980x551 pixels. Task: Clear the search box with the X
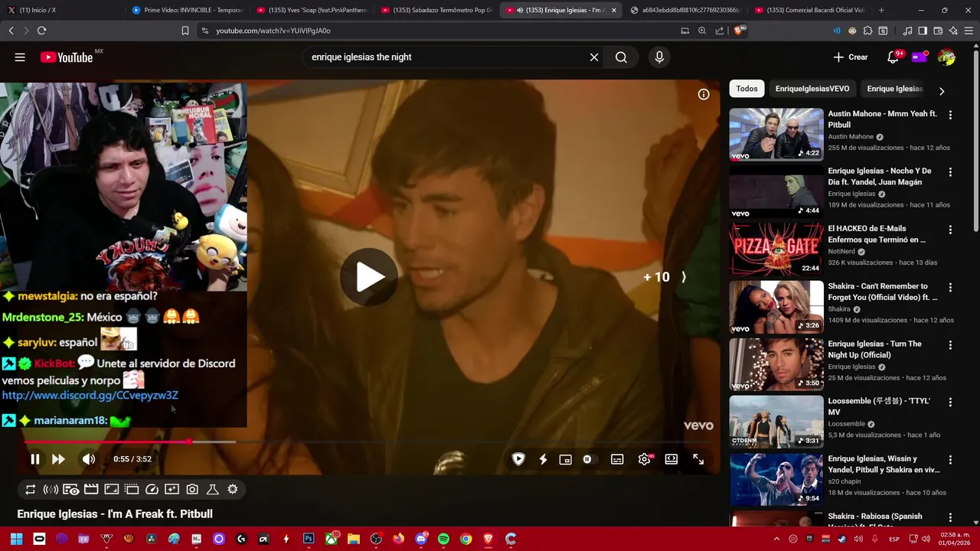tap(594, 57)
